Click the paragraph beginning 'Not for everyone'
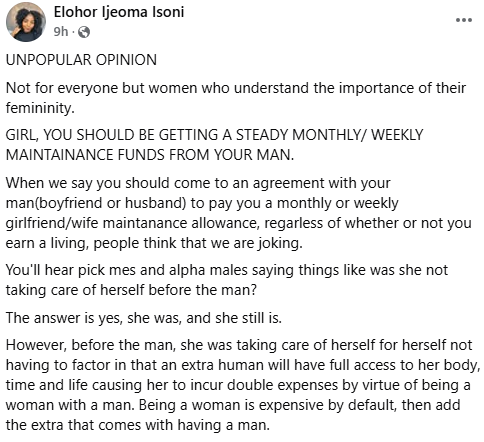Image resolution: width=484 pixels, height=442 pixels. click(236, 98)
